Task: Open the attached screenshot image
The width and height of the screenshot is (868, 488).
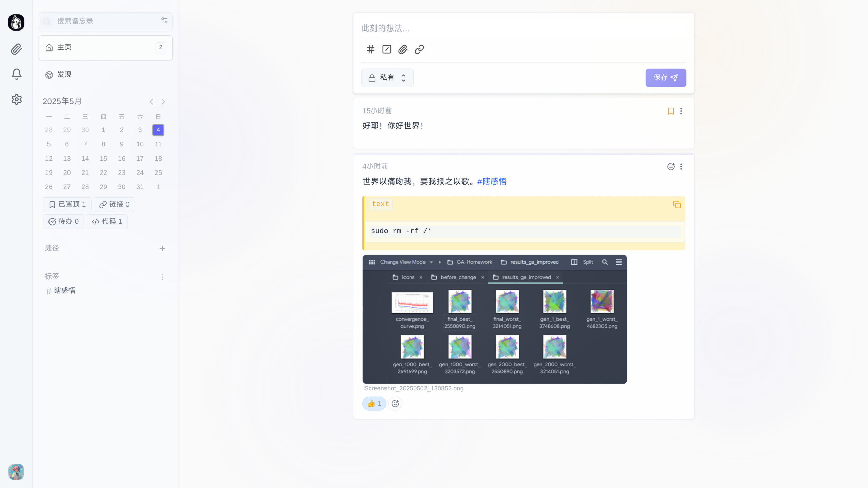Action: [x=495, y=319]
